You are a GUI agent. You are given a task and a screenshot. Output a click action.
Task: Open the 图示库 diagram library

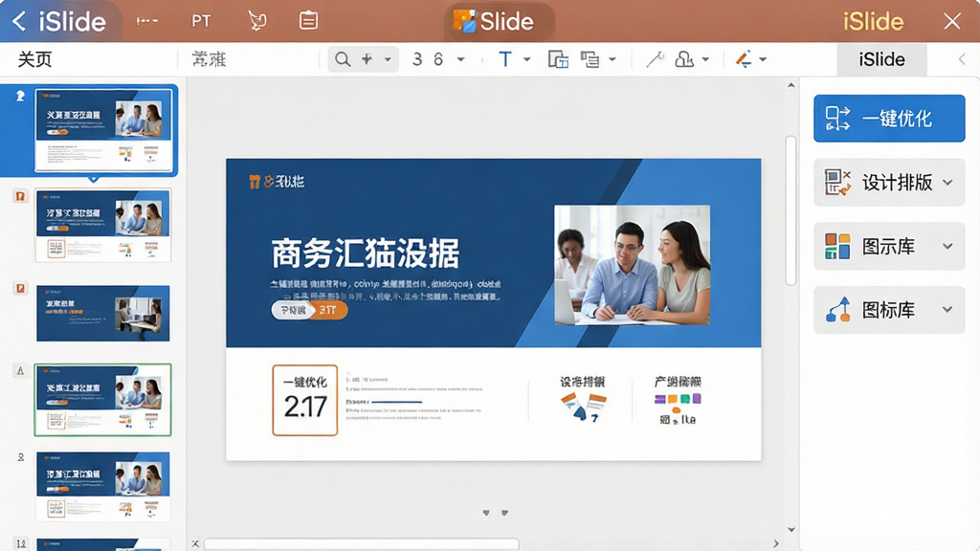(889, 246)
